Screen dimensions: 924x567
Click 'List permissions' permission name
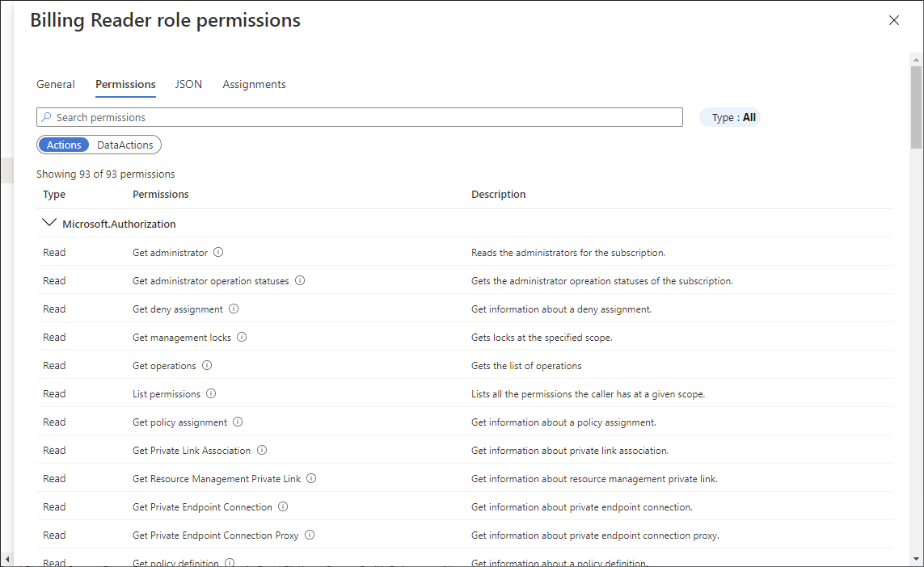click(167, 394)
